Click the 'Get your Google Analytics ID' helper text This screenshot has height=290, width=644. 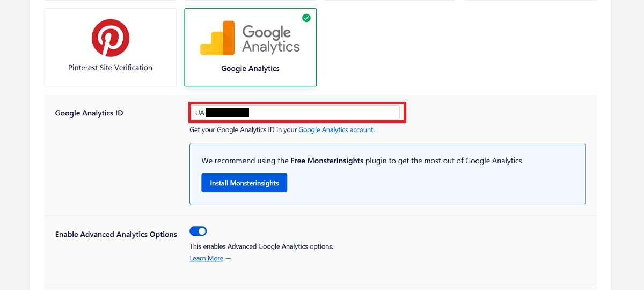pos(244,130)
